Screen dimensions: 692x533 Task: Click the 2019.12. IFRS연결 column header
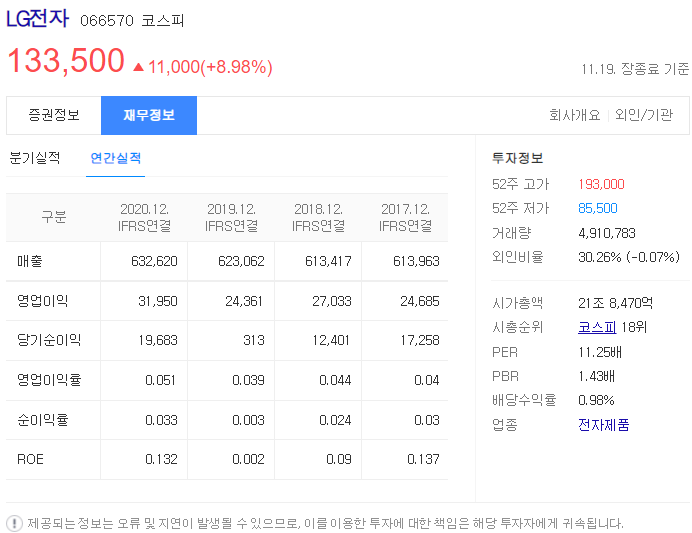coord(231,217)
